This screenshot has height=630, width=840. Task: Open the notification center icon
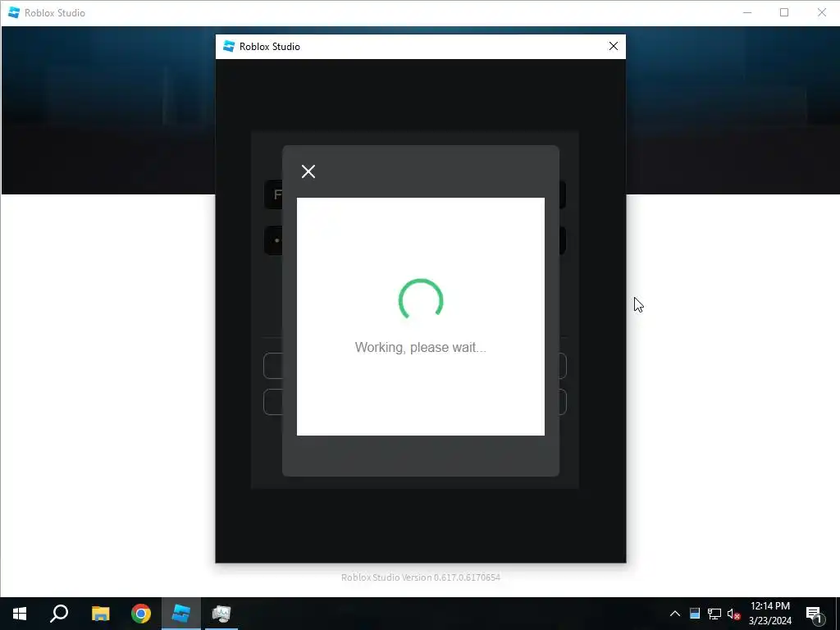coord(814,614)
